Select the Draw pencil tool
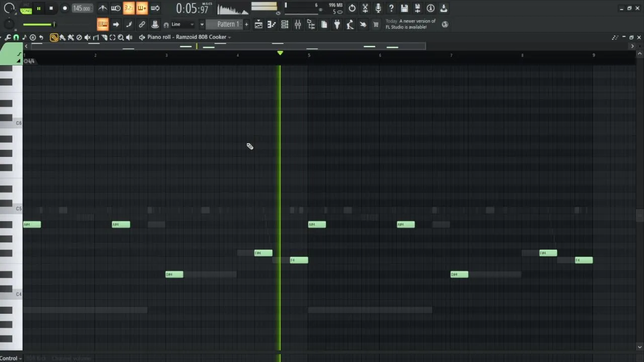The height and width of the screenshot is (362, 644). click(x=54, y=37)
